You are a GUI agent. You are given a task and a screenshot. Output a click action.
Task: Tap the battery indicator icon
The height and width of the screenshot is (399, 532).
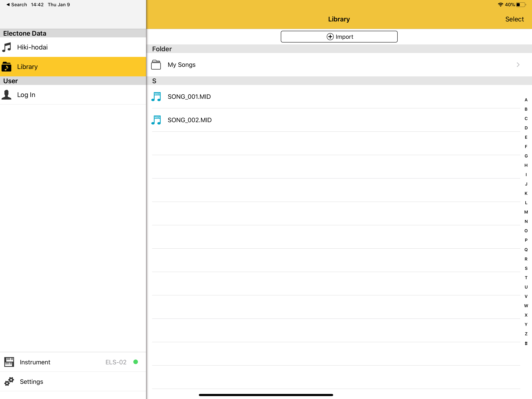click(521, 4)
